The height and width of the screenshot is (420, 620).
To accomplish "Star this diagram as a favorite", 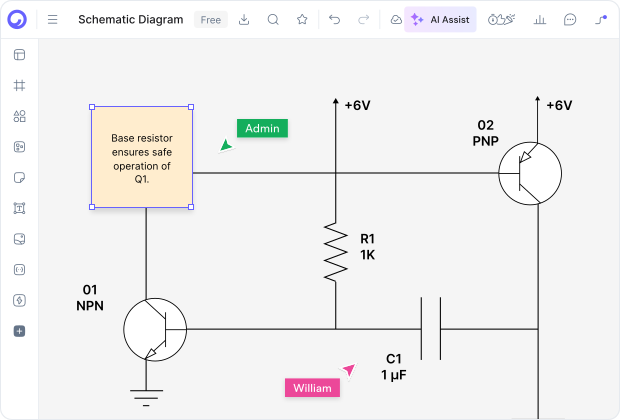I will (302, 19).
